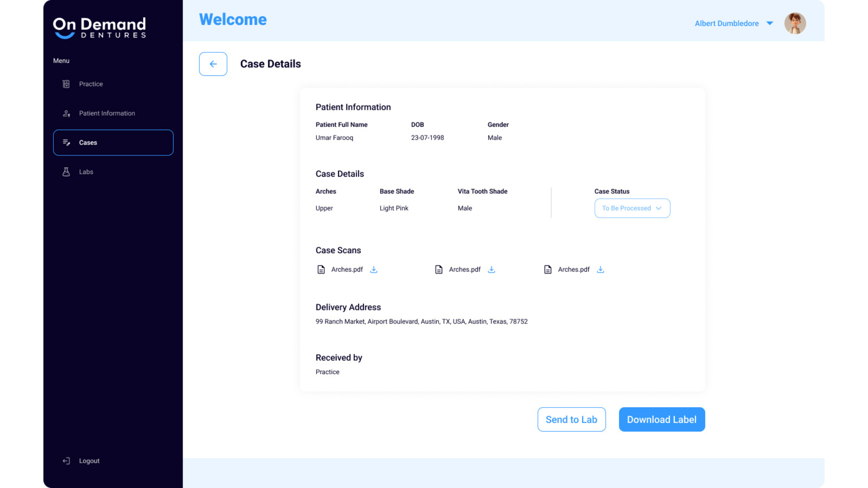868x488 pixels.
Task: Click the Labs flask icon
Action: [x=66, y=172]
